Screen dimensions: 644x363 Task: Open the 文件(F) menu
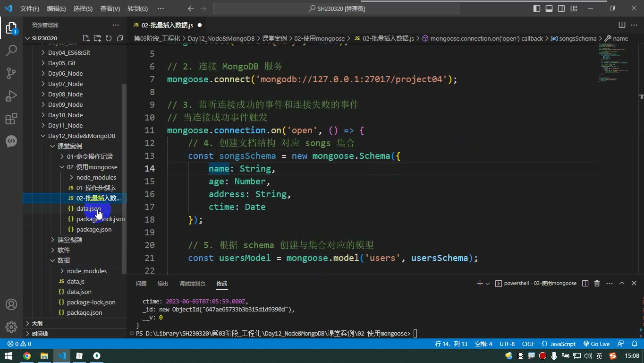(x=30, y=9)
